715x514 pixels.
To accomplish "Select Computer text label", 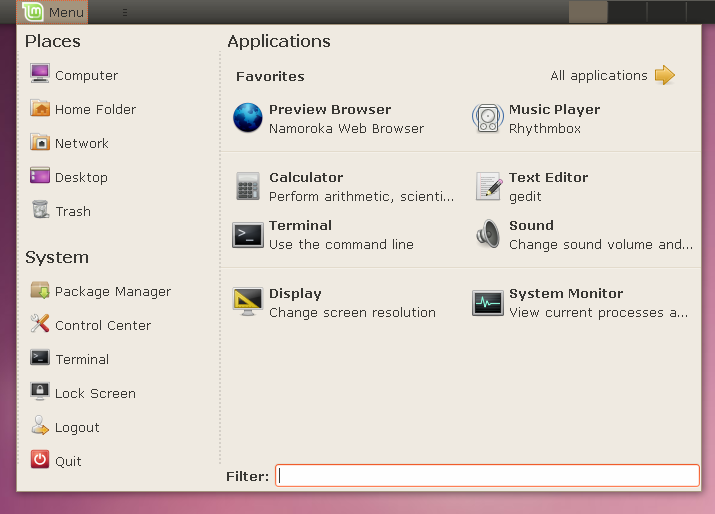I will (x=87, y=75).
